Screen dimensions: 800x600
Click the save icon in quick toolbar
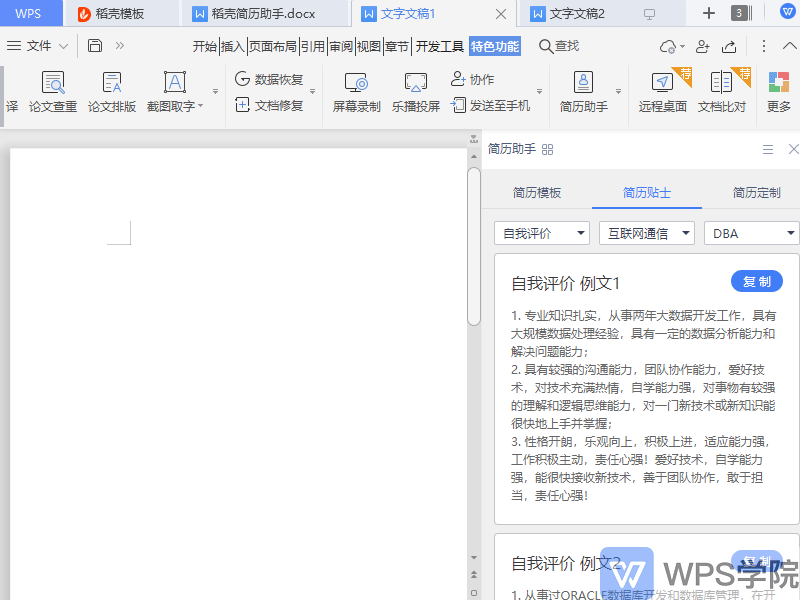pos(95,46)
